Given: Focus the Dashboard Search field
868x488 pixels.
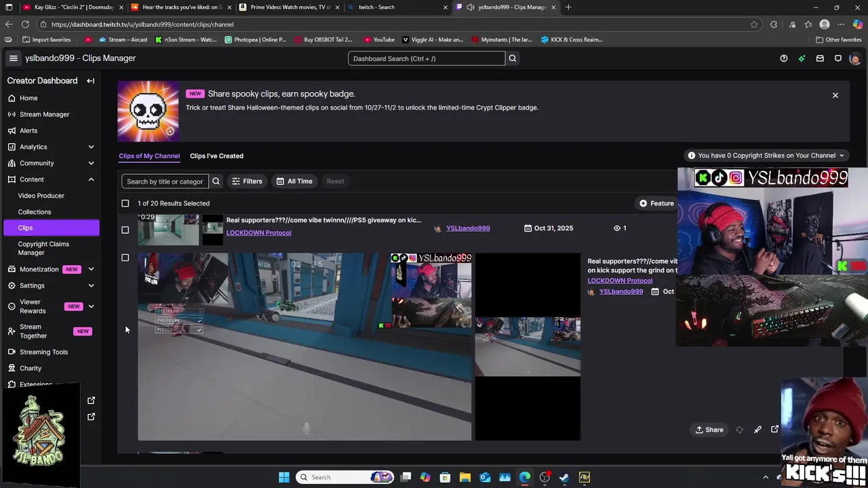Looking at the screenshot, I should pyautogui.click(x=427, y=58).
